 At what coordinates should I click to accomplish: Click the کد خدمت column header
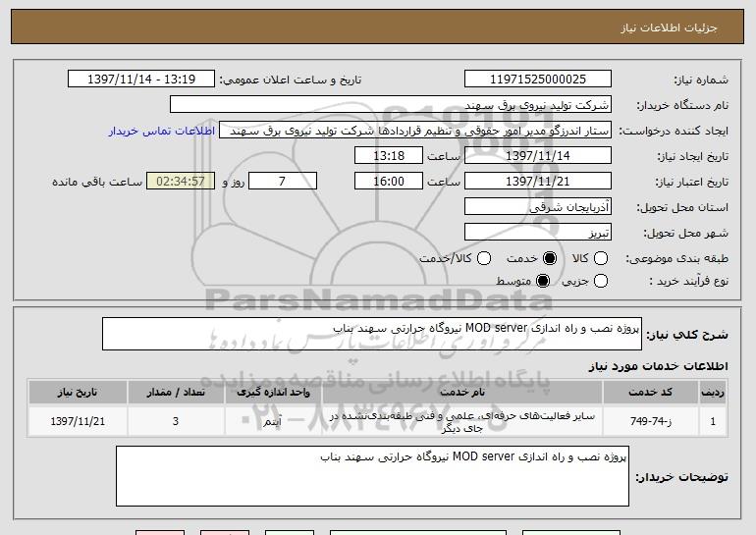[650, 393]
